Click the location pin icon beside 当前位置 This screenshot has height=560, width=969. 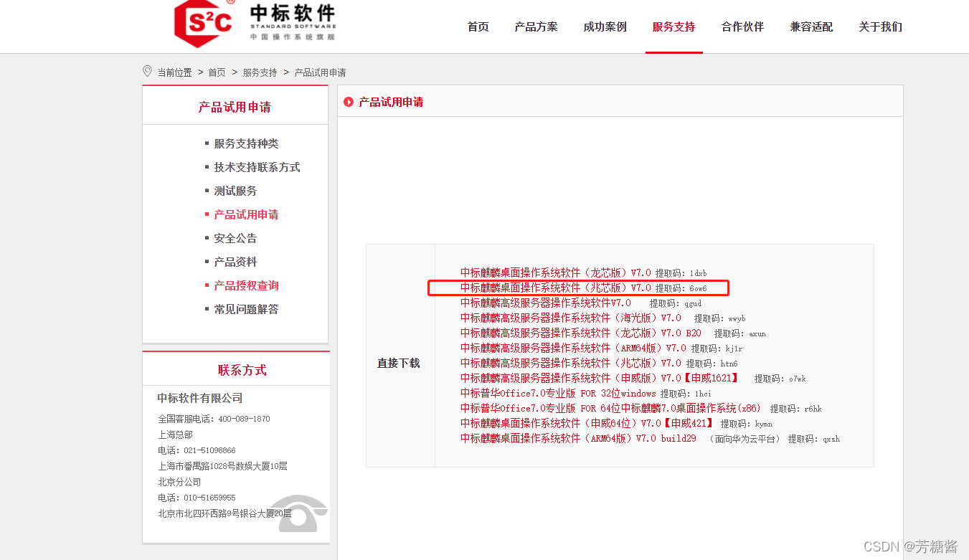pos(148,71)
